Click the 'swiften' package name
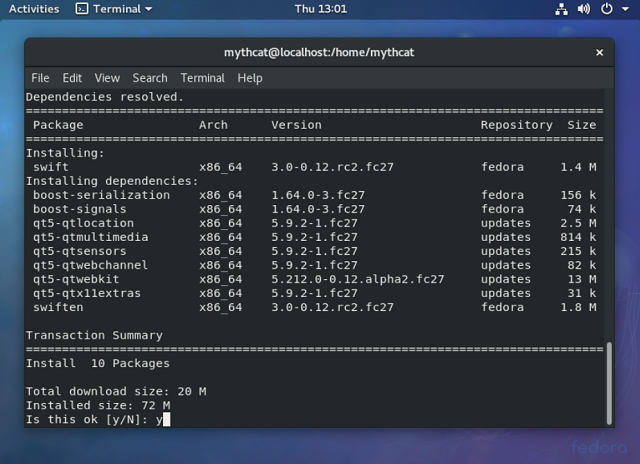This screenshot has width=640, height=464. (x=58, y=307)
